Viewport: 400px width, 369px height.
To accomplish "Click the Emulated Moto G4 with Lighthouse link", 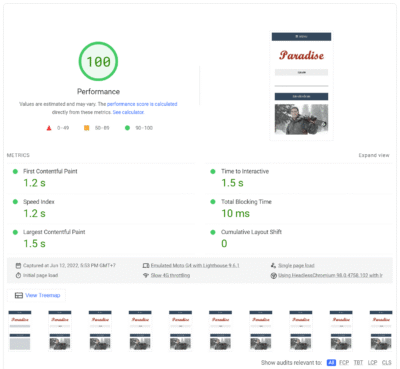I will click(195, 266).
